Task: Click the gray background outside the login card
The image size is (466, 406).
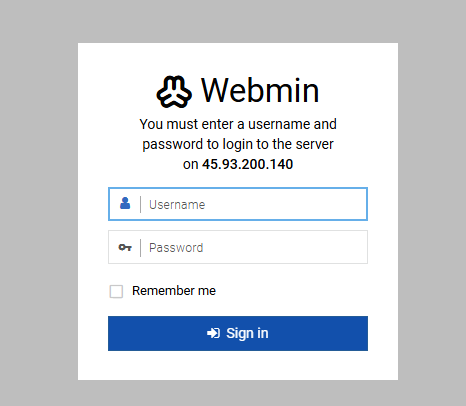Action: click(x=37, y=200)
